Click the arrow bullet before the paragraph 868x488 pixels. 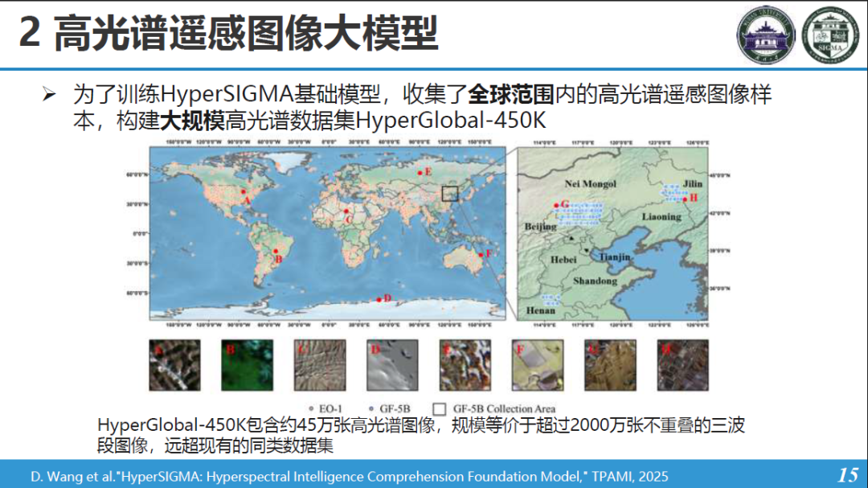point(49,94)
